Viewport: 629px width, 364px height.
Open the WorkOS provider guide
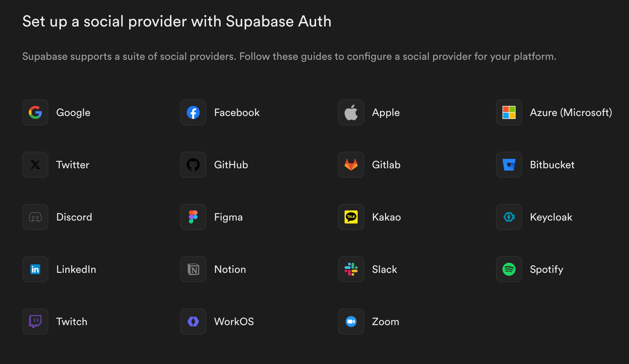coord(234,322)
